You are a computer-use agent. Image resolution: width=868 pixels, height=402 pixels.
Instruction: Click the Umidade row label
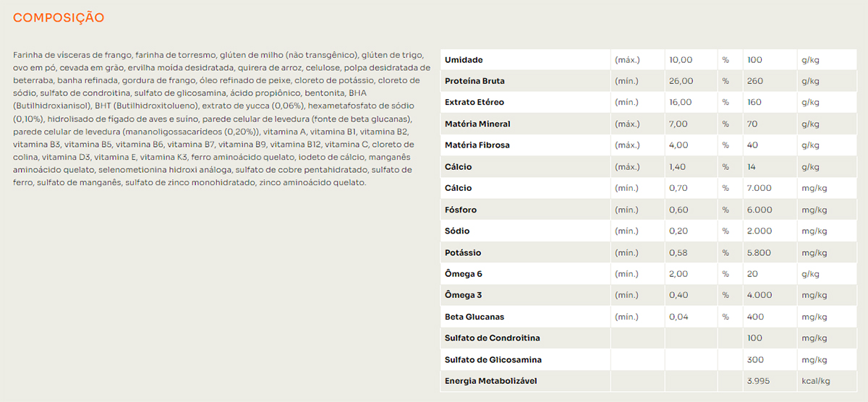(x=464, y=60)
